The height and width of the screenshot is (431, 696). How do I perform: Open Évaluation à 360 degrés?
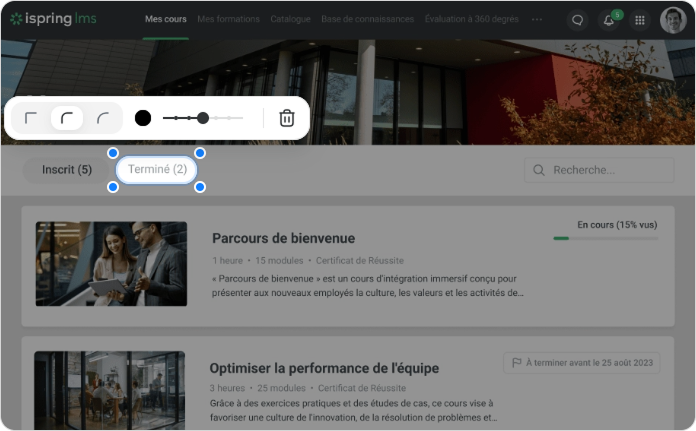coord(470,19)
